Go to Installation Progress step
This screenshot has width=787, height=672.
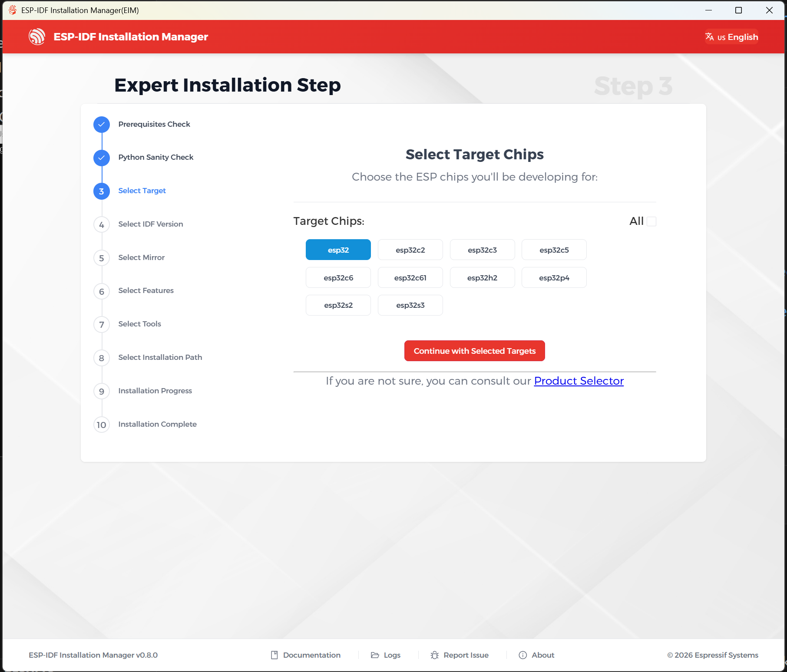(155, 391)
